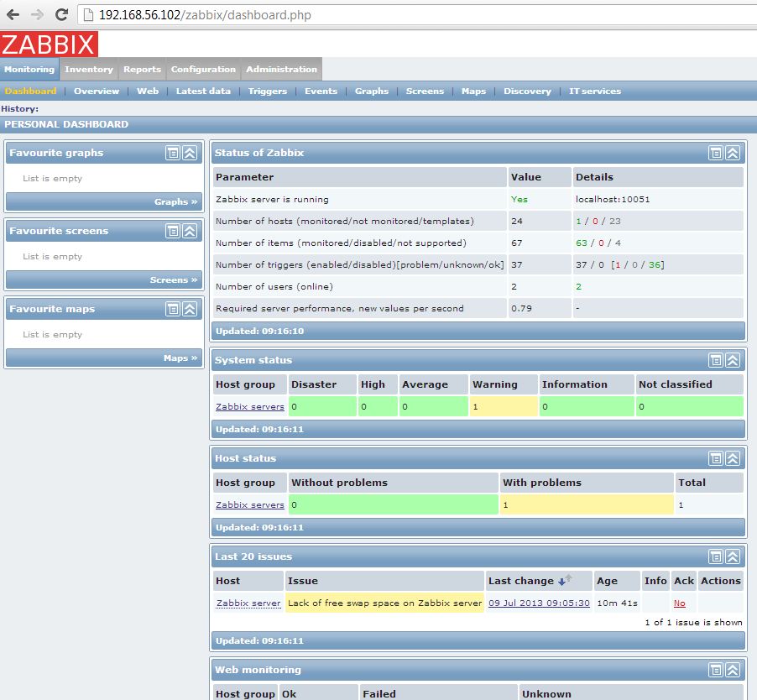Screen dimensions: 757x700
Task: Click the browser back arrow
Action: [x=13, y=14]
